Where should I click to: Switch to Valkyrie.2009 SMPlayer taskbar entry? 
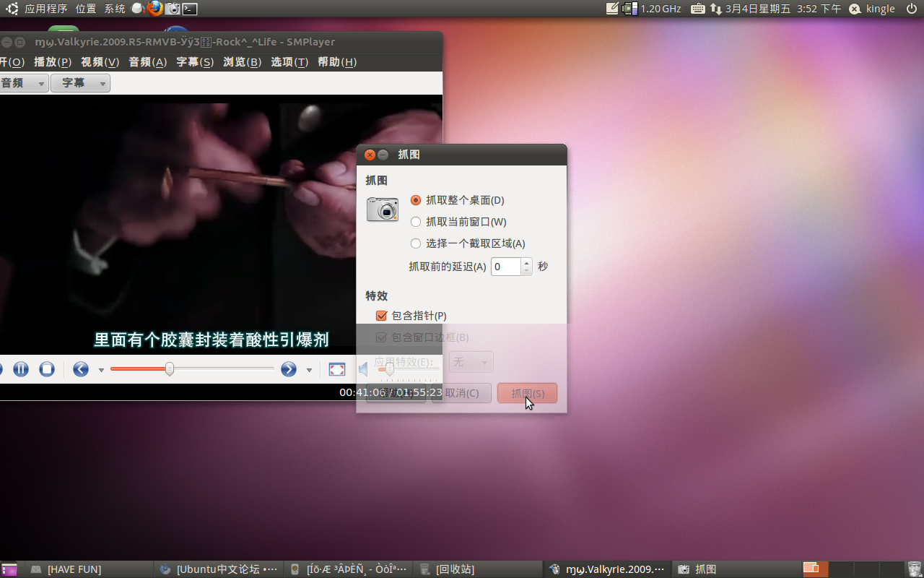pos(606,569)
